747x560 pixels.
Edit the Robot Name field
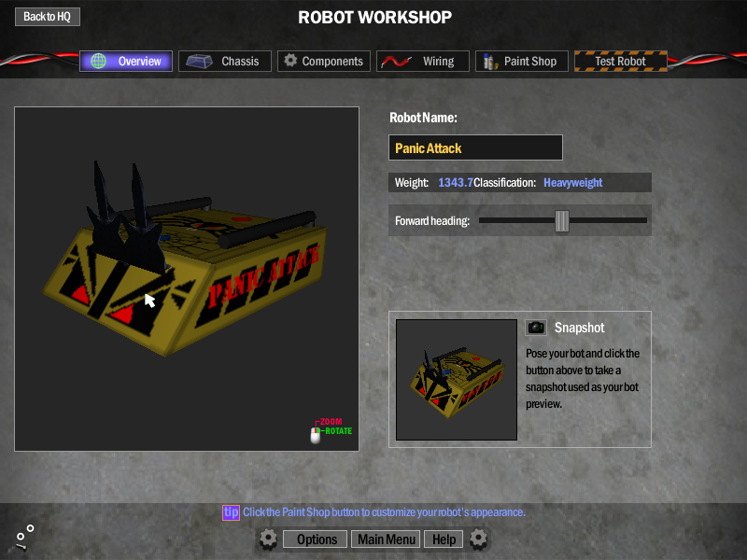click(x=475, y=147)
